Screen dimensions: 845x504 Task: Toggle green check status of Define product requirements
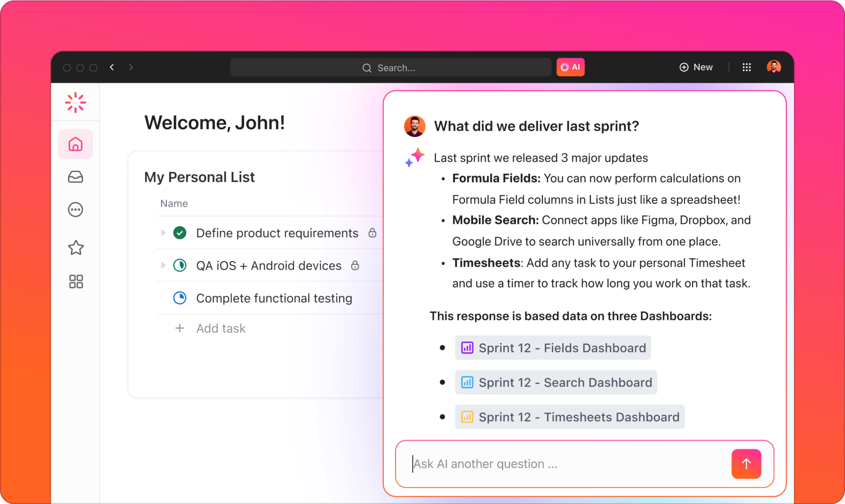pyautogui.click(x=180, y=233)
